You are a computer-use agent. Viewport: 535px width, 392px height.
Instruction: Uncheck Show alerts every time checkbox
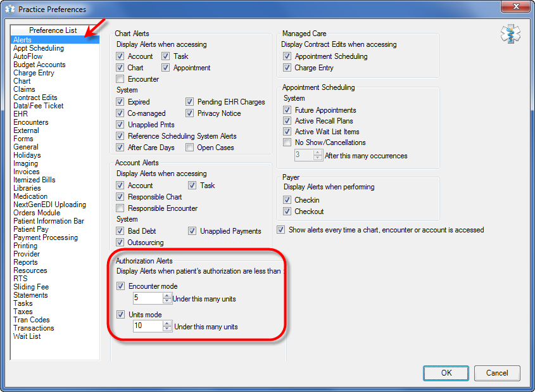click(x=281, y=230)
